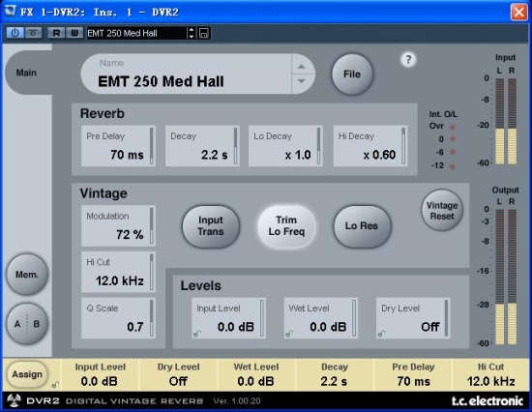Click the Mem. button
Image resolution: width=532 pixels, height=412 pixels.
tap(27, 275)
